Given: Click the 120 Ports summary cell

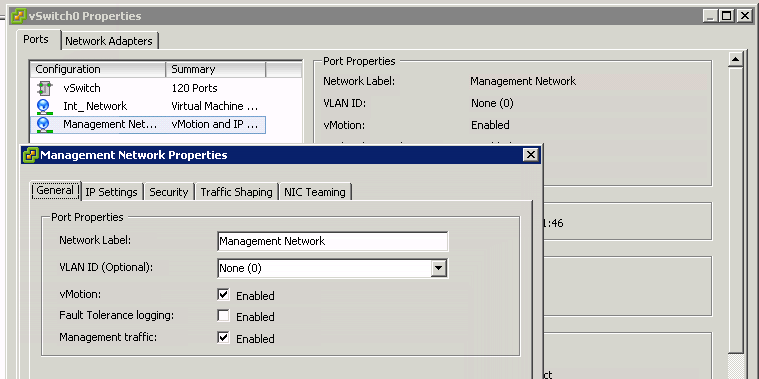Looking at the screenshot, I should [x=194, y=88].
